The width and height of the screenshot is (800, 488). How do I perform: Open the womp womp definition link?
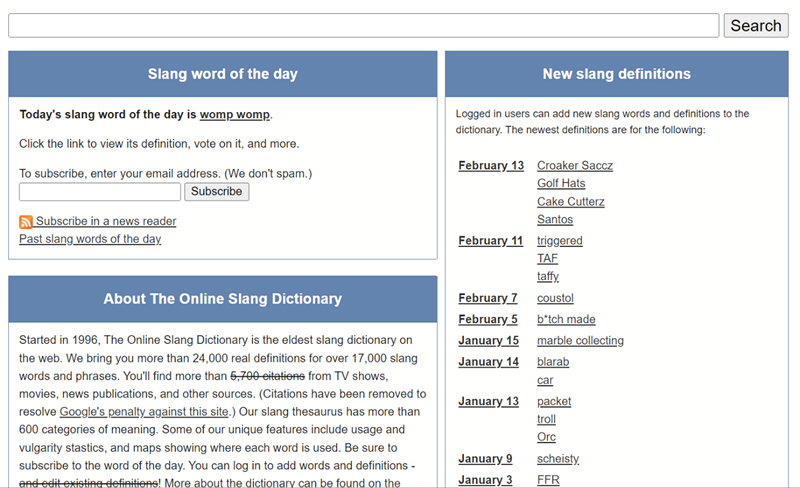(x=234, y=115)
